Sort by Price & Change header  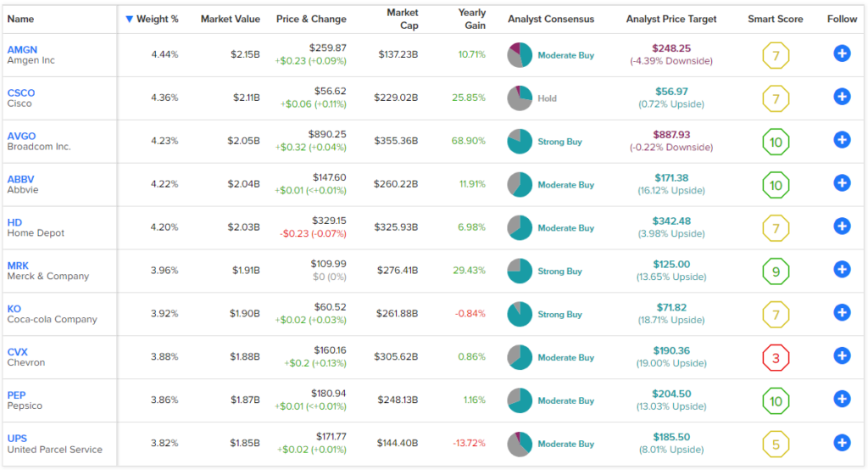311,19
